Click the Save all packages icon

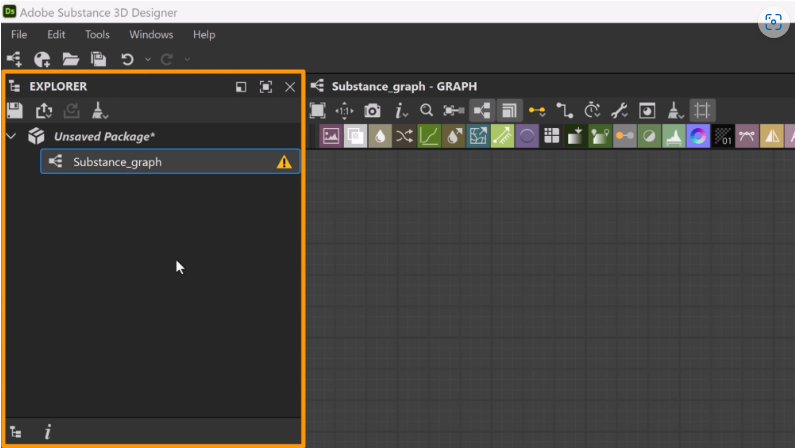(x=98, y=59)
